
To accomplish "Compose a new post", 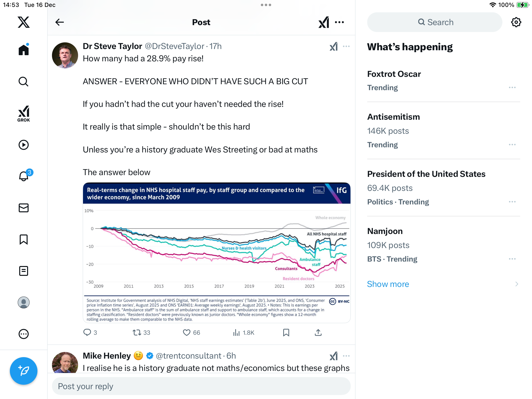I will (x=24, y=371).
